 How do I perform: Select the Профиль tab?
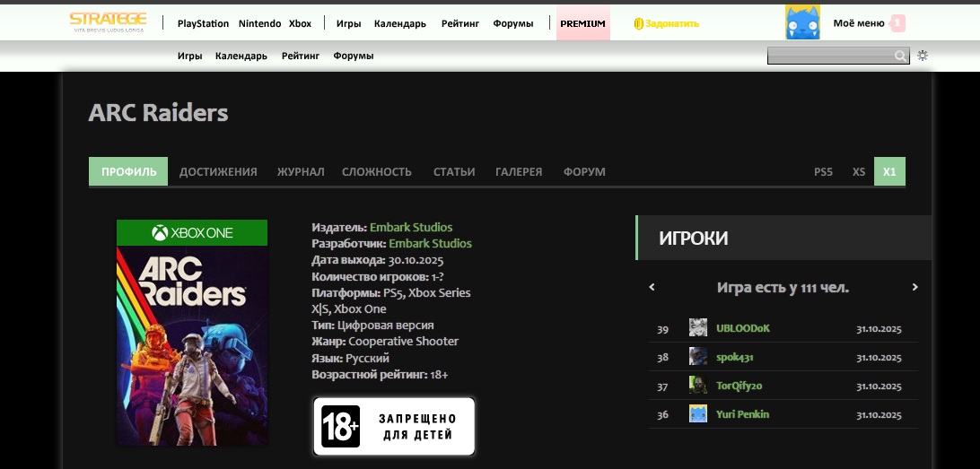pos(128,172)
